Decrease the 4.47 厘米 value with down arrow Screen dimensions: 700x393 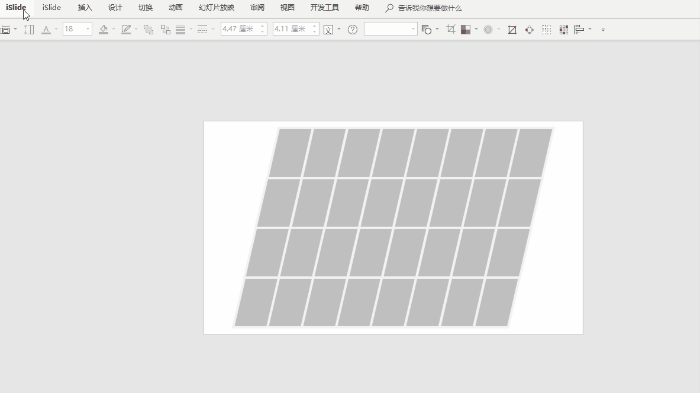click(263, 32)
